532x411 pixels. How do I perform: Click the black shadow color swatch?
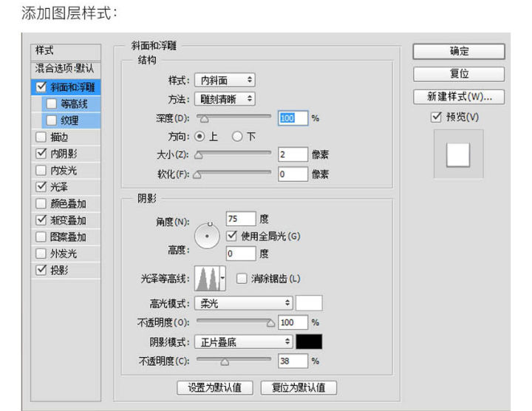309,342
